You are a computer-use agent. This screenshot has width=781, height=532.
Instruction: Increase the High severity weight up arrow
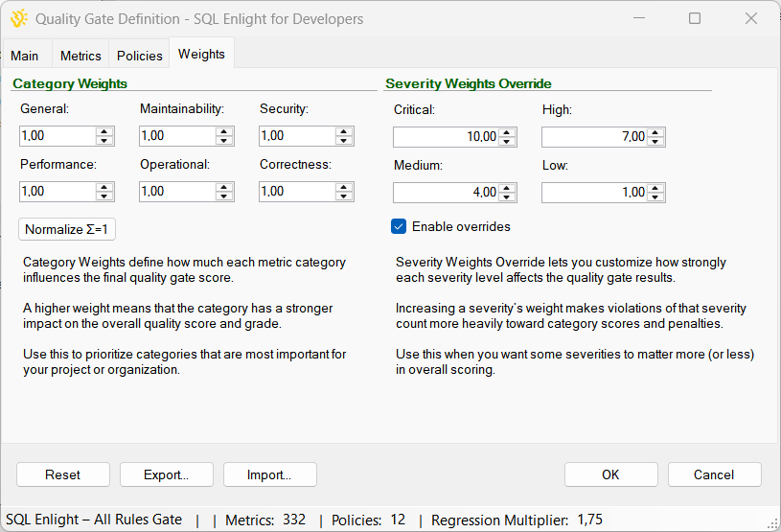pyautogui.click(x=655, y=132)
